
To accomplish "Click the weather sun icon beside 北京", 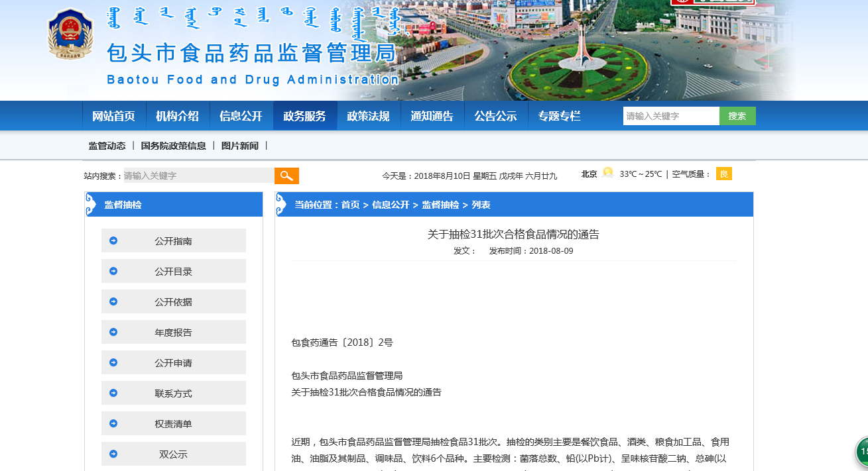I will pyautogui.click(x=608, y=174).
